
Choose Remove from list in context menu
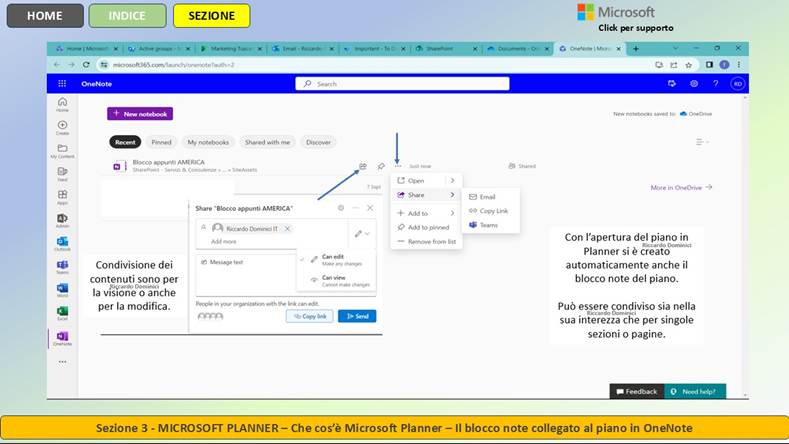427,242
